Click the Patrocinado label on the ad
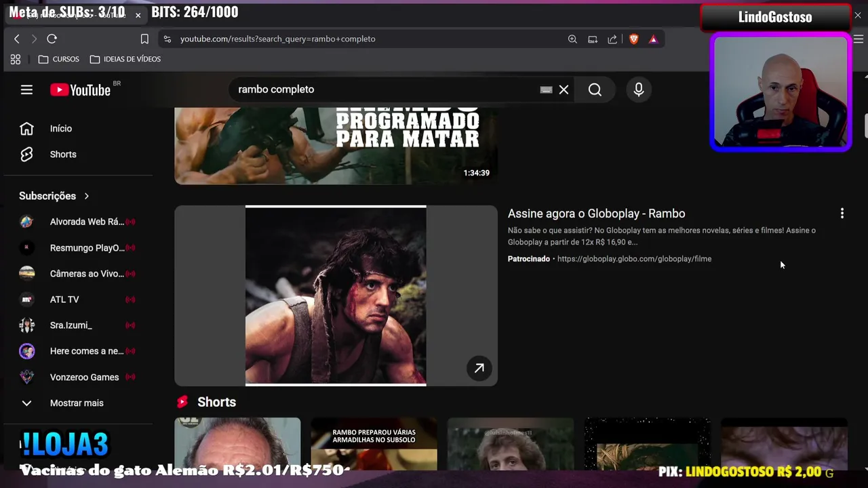This screenshot has height=488, width=868. [529, 259]
